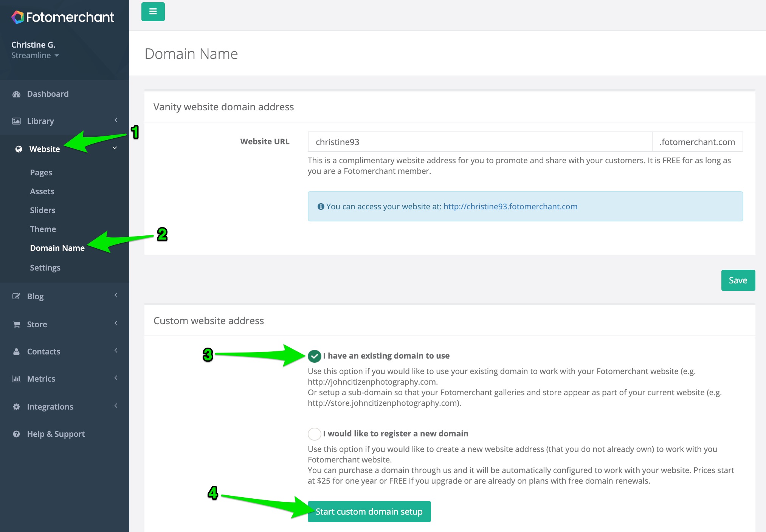This screenshot has width=766, height=532.
Task: Click the Website URL input field
Action: [480, 142]
